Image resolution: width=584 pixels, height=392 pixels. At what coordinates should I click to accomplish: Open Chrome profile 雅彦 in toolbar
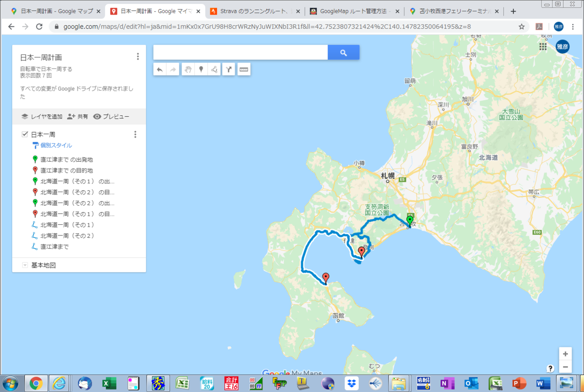[x=558, y=27]
